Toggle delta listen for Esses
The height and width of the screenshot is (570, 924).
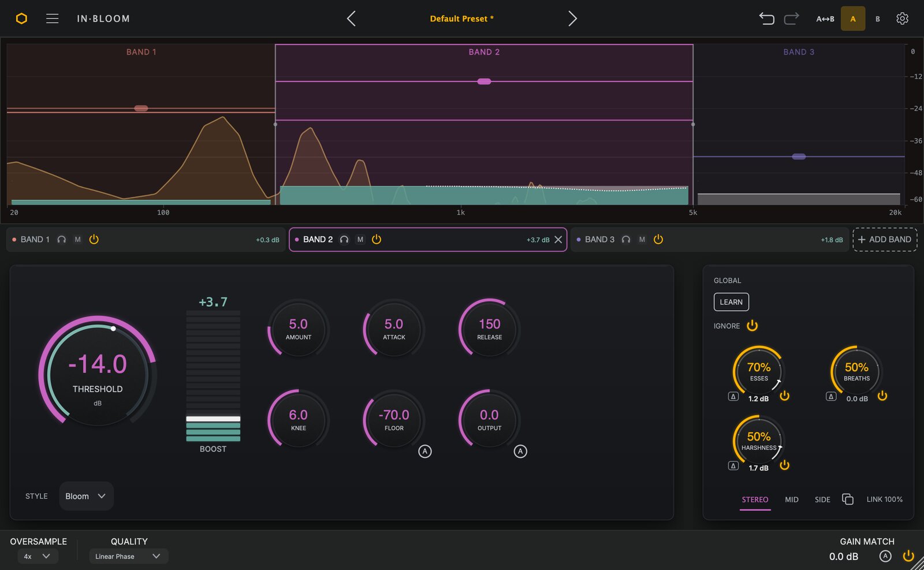733,397
